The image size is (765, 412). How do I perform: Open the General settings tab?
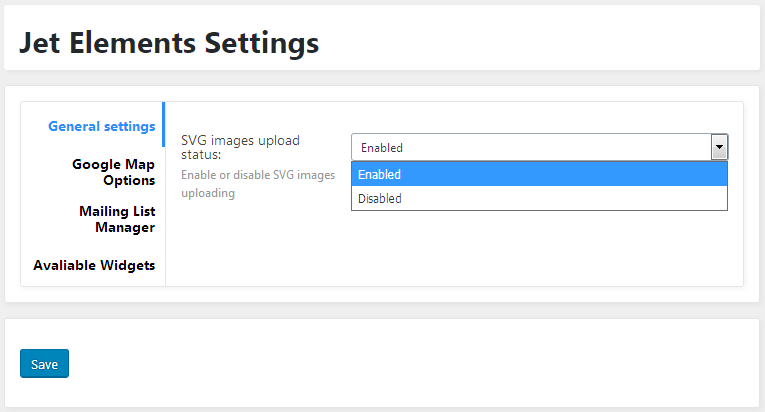(x=101, y=126)
